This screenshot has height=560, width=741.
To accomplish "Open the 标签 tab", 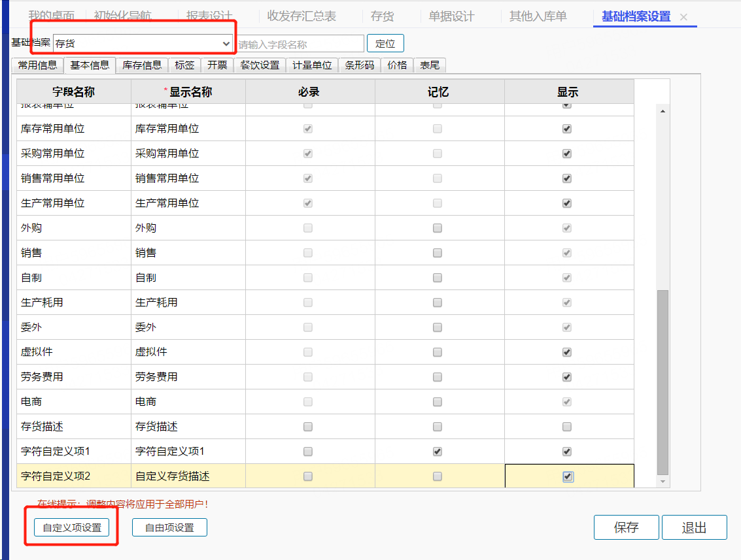I will [x=185, y=65].
